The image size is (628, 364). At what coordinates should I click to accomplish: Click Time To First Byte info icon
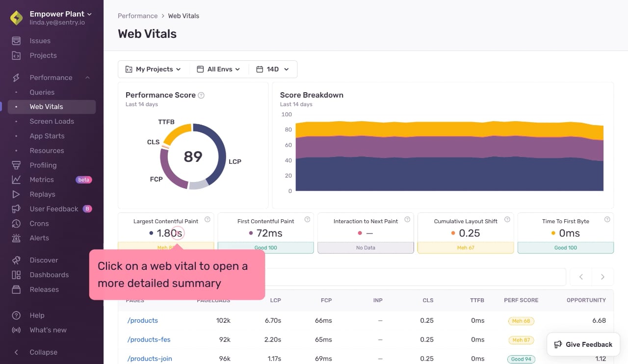point(607,219)
